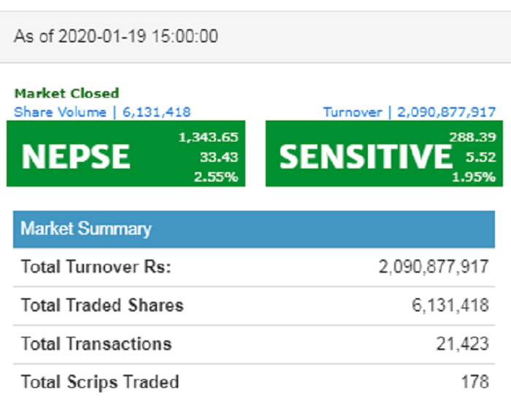Select the NEPSE percent change 2.55%

(x=216, y=176)
